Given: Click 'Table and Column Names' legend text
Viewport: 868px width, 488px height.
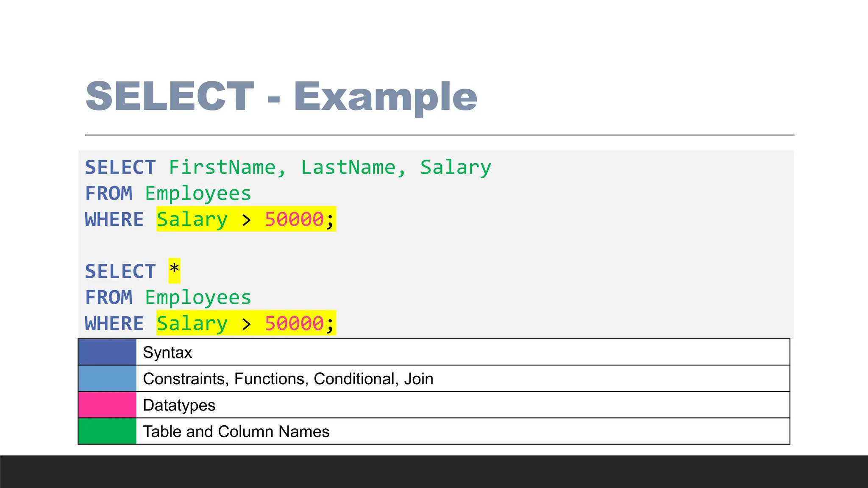Looking at the screenshot, I should [236, 432].
